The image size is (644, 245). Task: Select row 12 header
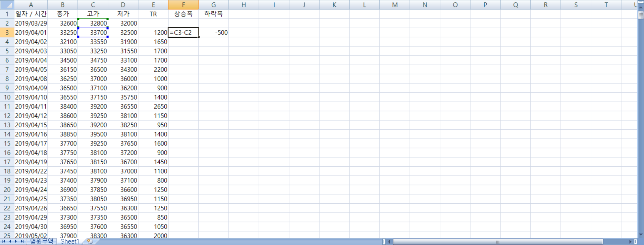(x=7, y=116)
